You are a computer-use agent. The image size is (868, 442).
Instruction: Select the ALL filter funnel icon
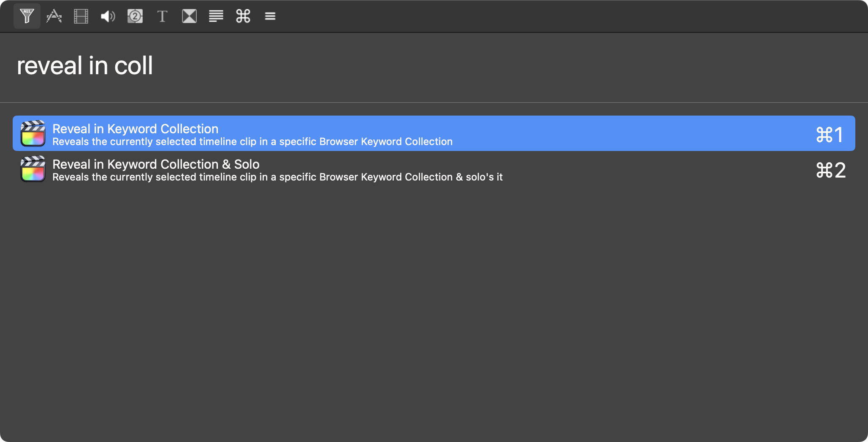(27, 16)
